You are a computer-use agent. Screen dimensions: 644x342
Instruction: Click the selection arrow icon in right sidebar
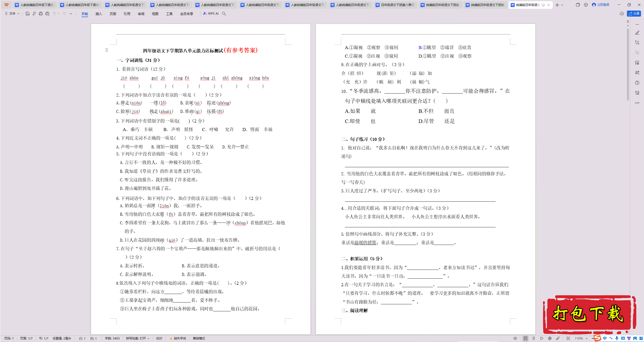(x=637, y=42)
